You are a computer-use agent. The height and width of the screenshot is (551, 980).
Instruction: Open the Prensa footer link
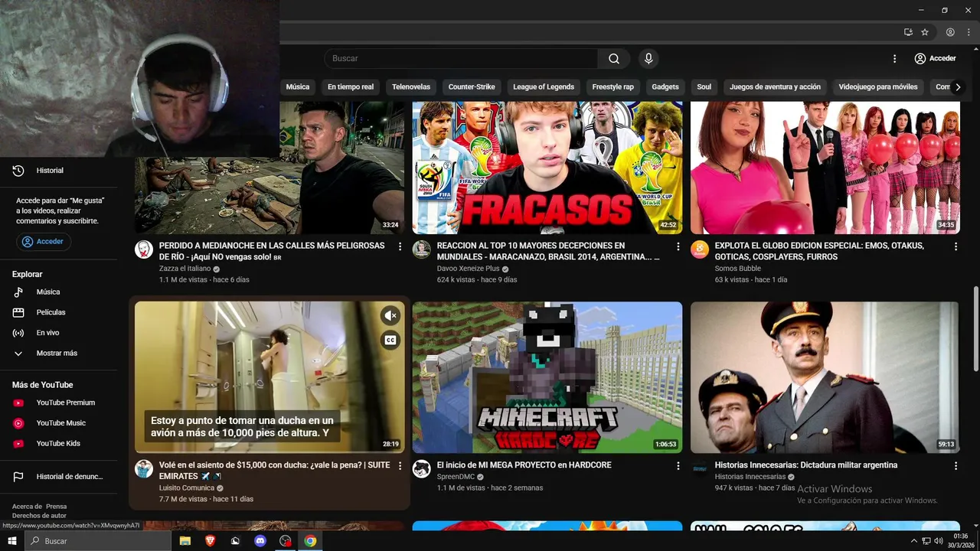click(x=56, y=507)
